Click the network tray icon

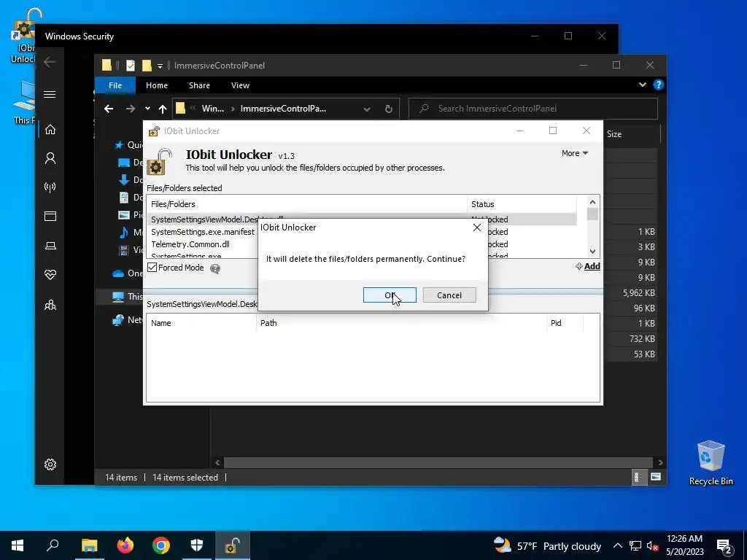click(635, 547)
